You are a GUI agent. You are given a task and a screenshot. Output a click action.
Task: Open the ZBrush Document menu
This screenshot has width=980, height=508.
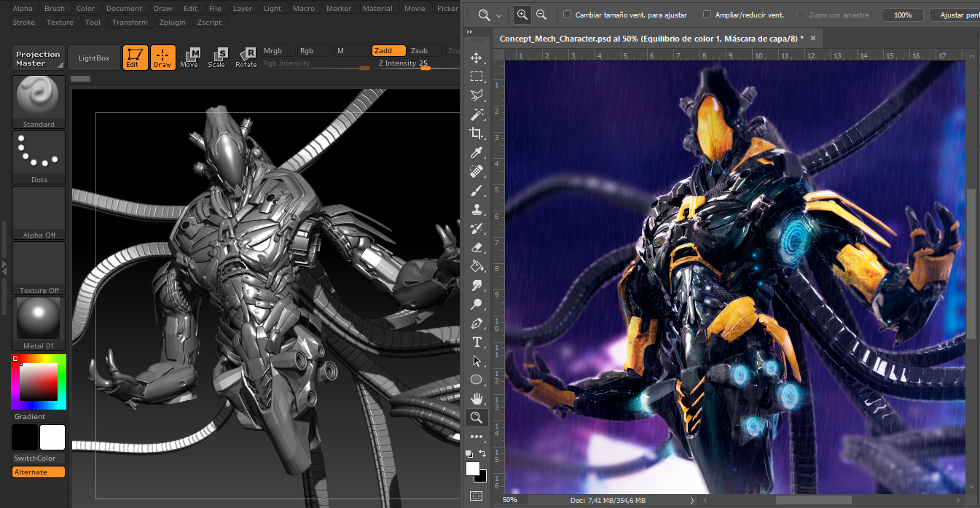pyautogui.click(x=125, y=8)
